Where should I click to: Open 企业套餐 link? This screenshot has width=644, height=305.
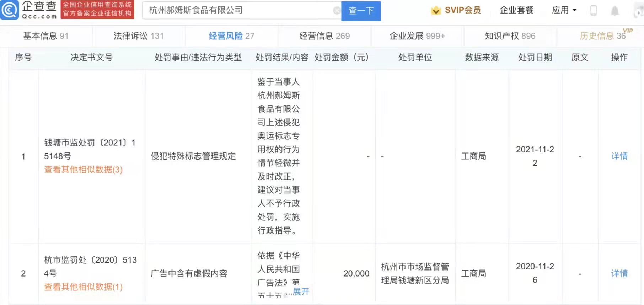(516, 10)
